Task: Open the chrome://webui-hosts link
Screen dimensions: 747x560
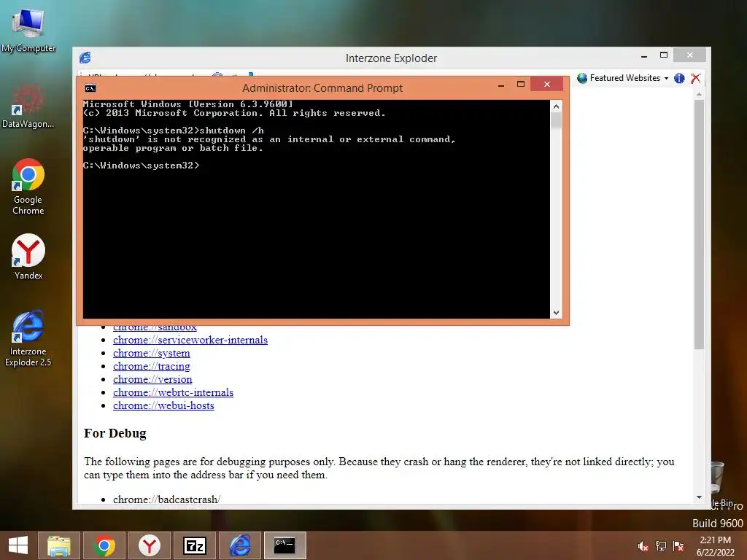Action: 163,405
